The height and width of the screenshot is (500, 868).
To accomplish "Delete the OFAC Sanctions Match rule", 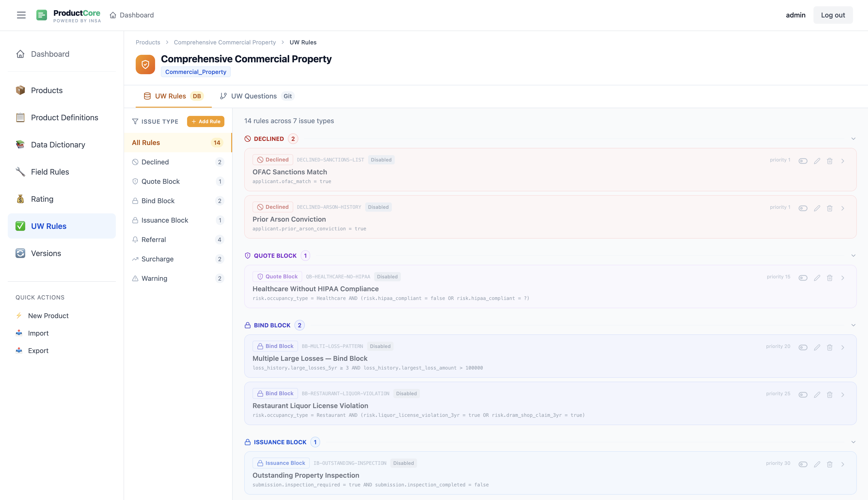I will pos(829,161).
